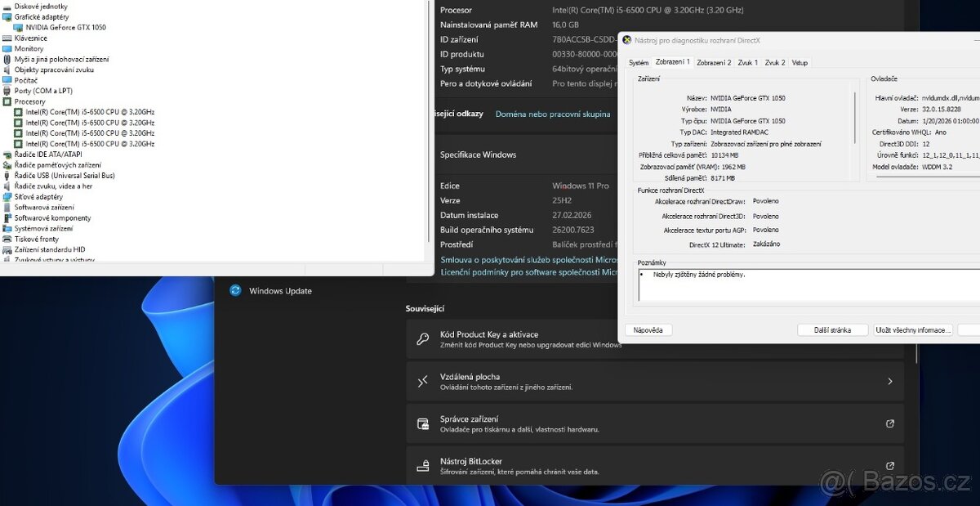980x506 pixels.
Task: Click the Windows Update circular arrows icon
Action: click(235, 290)
